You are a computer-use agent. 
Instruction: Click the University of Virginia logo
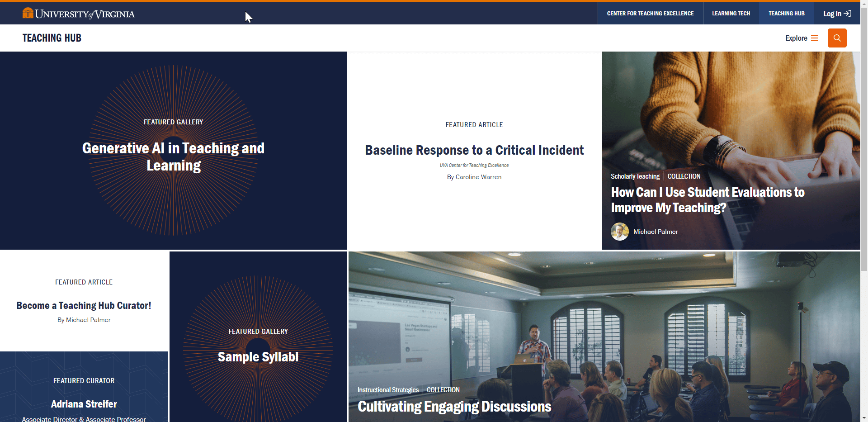79,14
